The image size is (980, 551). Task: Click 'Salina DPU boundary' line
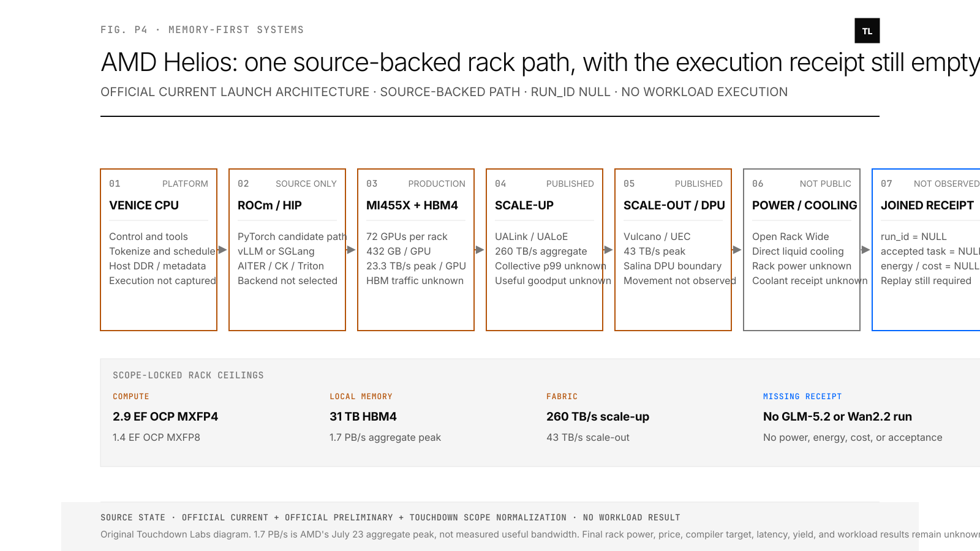673,266
